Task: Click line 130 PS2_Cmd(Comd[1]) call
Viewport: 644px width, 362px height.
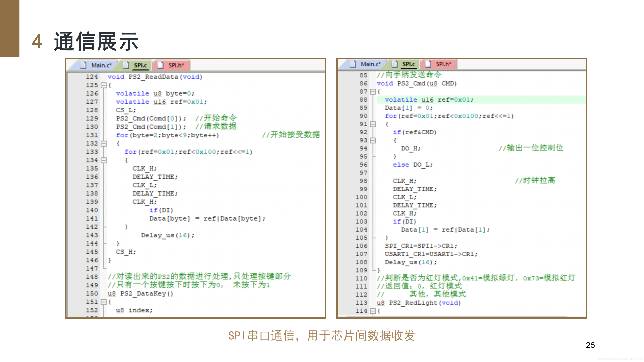Action: (x=151, y=127)
